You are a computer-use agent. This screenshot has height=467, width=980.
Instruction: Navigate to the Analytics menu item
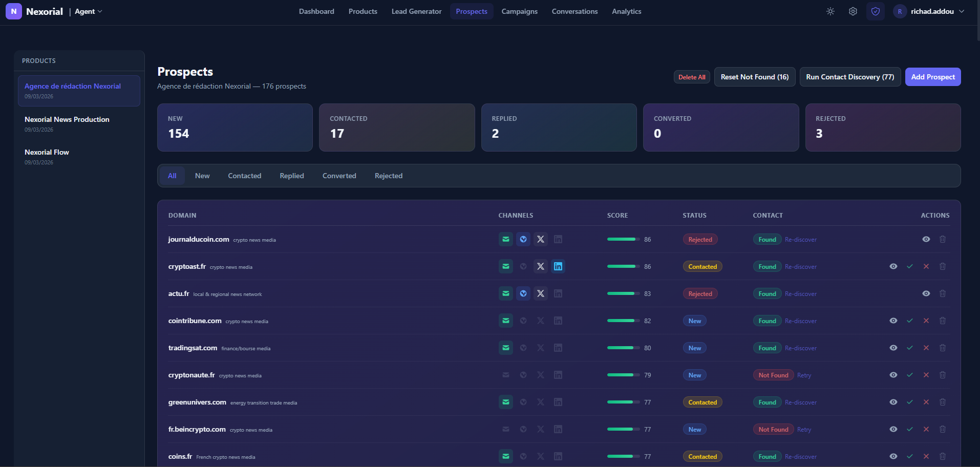click(626, 11)
